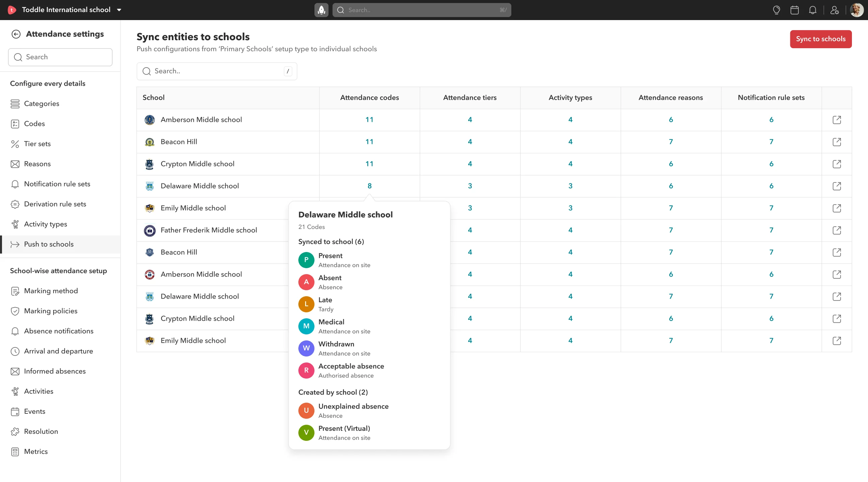
Task: Open Metrics in the sidebar
Action: 60,452
